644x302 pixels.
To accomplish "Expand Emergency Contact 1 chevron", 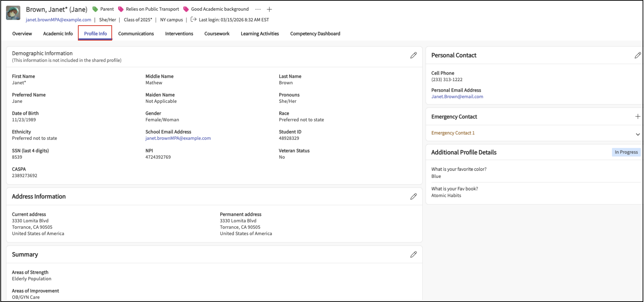I will (x=637, y=134).
